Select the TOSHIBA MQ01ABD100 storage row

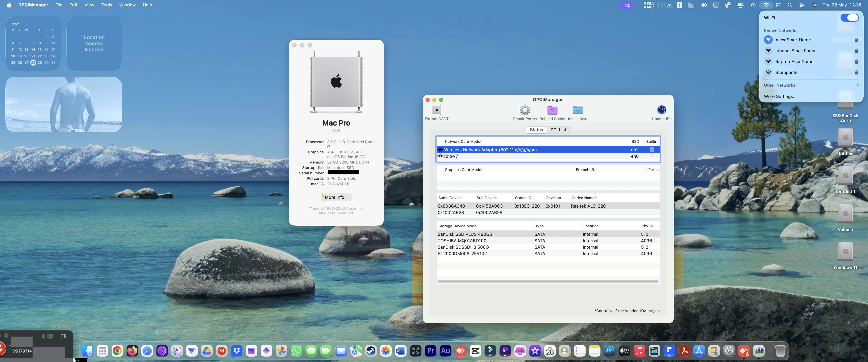coord(548,241)
